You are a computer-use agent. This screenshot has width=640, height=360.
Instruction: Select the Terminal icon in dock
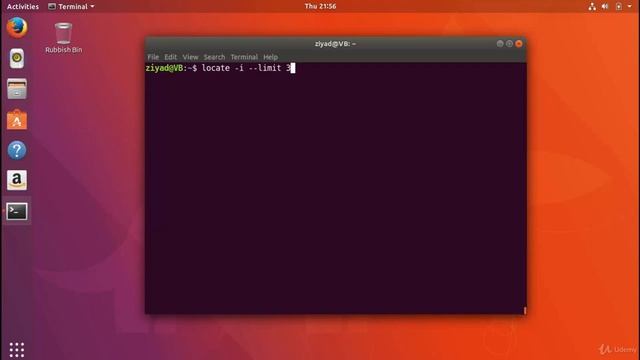pos(17,211)
